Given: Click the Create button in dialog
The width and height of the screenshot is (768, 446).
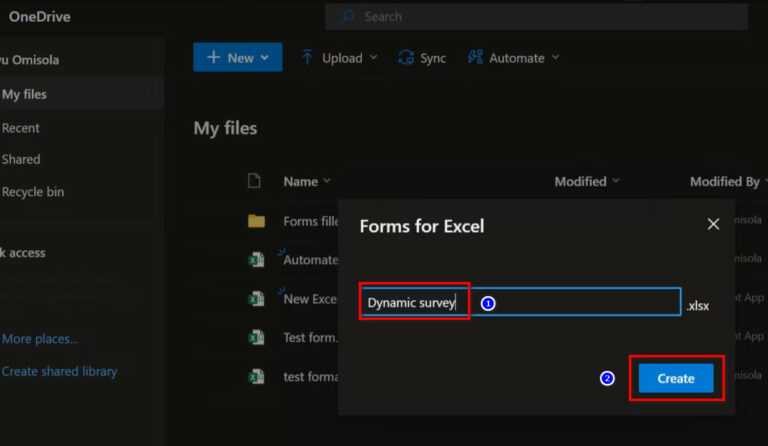Looking at the screenshot, I should click(x=675, y=378).
